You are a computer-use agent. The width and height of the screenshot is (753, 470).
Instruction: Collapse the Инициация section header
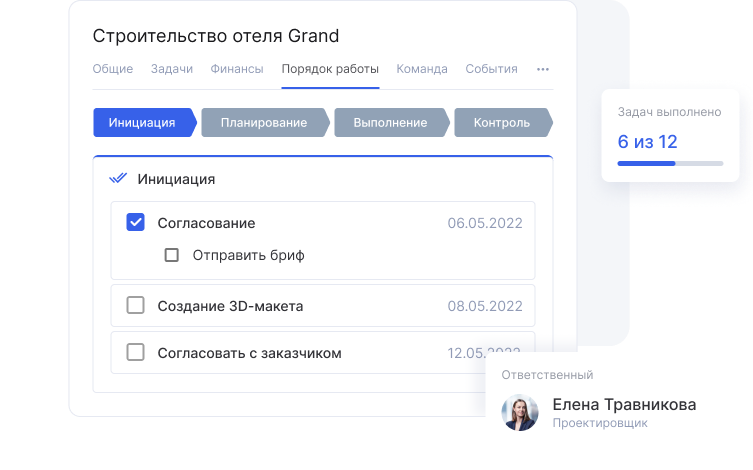coord(176,180)
